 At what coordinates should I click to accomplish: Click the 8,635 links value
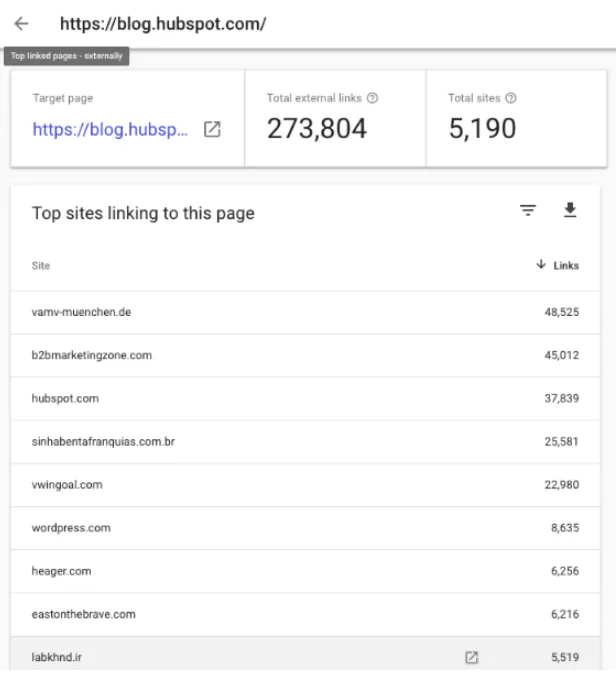click(x=565, y=527)
